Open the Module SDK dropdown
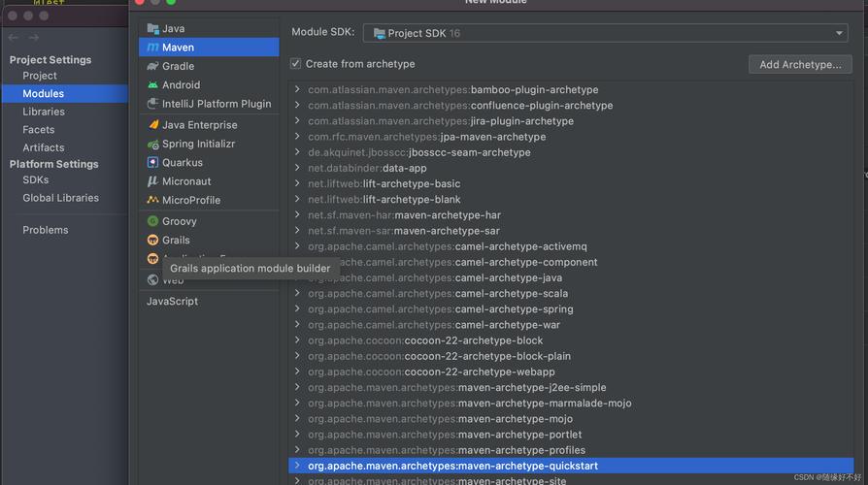 [x=605, y=33]
